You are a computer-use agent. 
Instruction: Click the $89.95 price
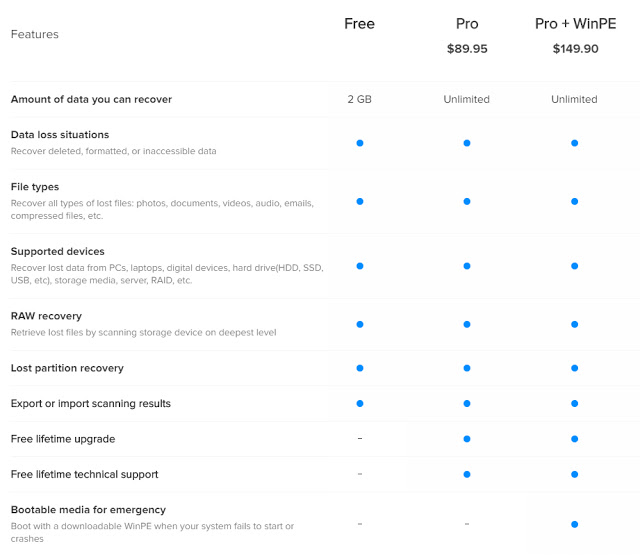(467, 49)
